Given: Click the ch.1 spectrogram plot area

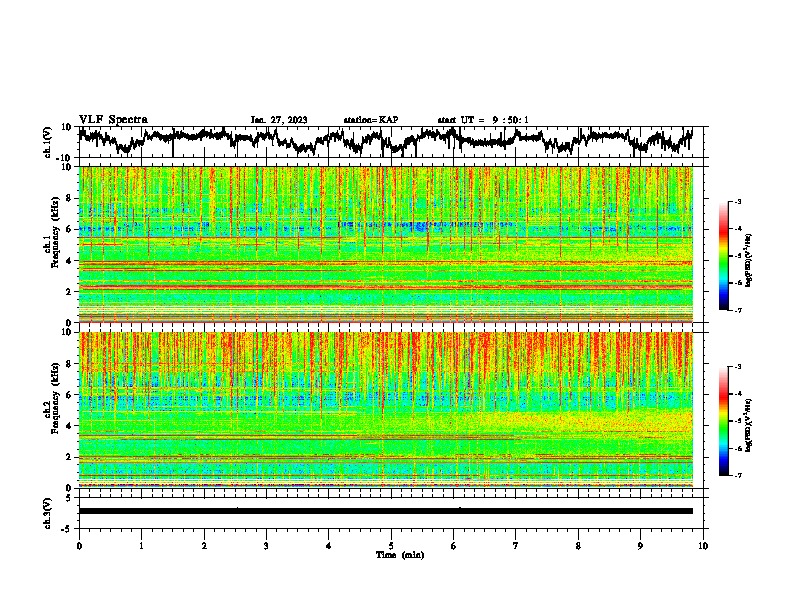Looking at the screenshot, I should (386, 244).
